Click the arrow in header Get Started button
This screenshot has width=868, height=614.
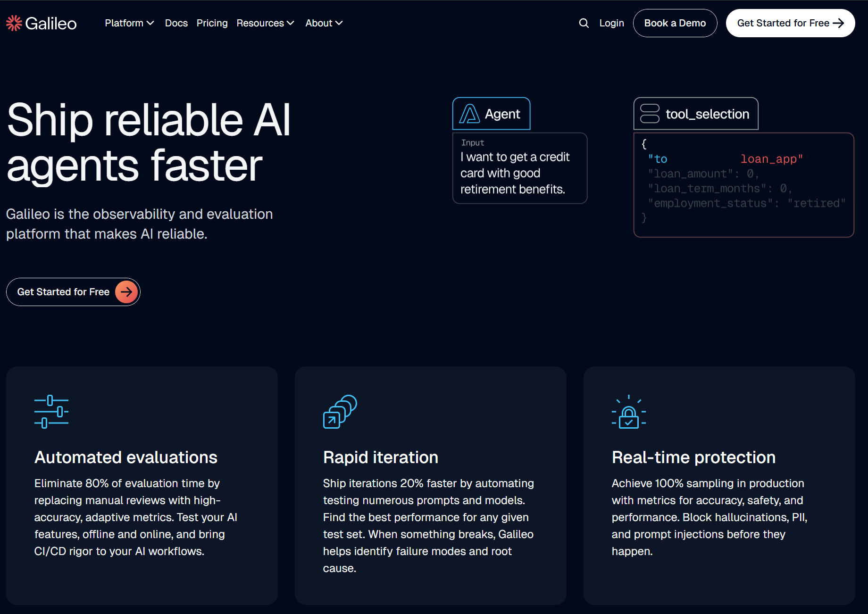pos(838,23)
